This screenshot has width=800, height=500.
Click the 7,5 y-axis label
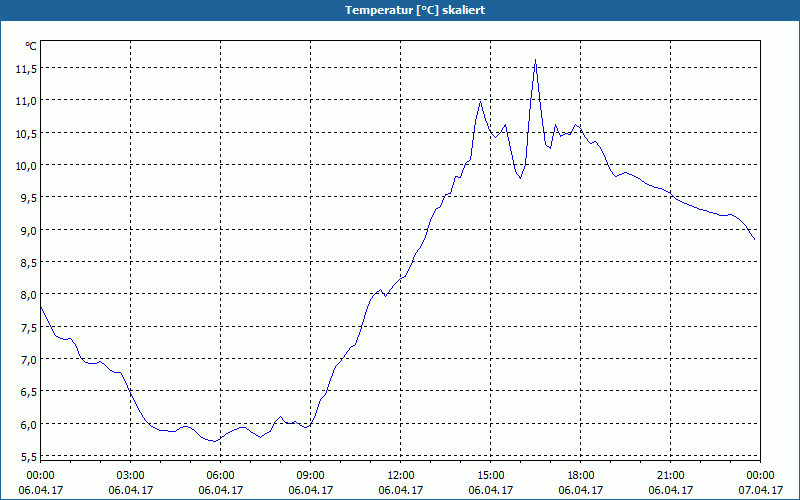[28, 328]
